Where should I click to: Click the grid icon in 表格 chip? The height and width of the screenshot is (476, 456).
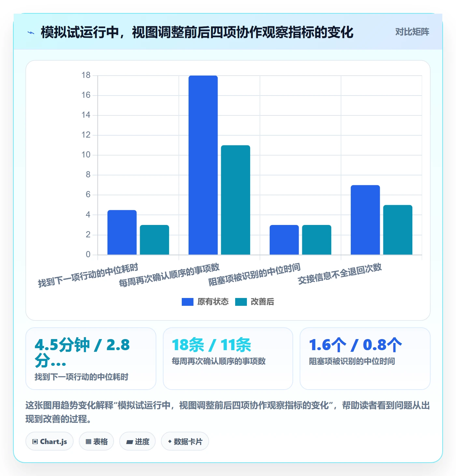click(x=88, y=442)
